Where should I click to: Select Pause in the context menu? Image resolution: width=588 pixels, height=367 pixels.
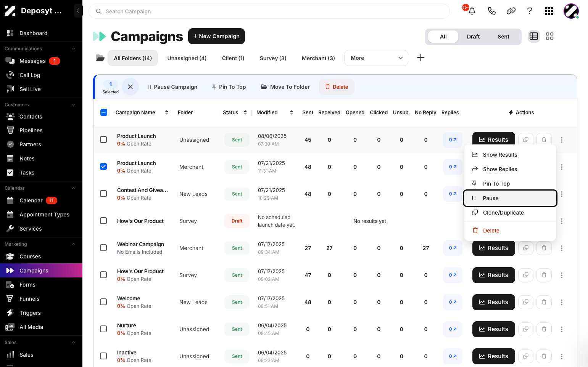pyautogui.click(x=510, y=198)
